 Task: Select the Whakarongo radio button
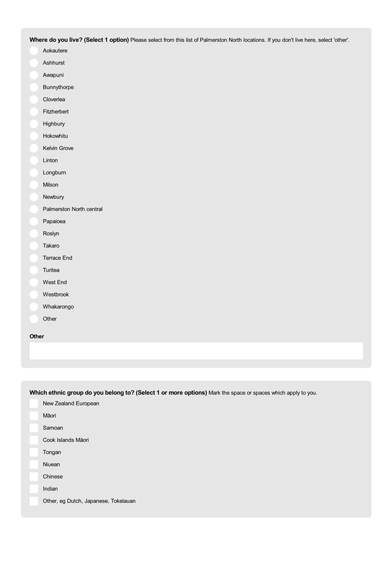click(34, 306)
